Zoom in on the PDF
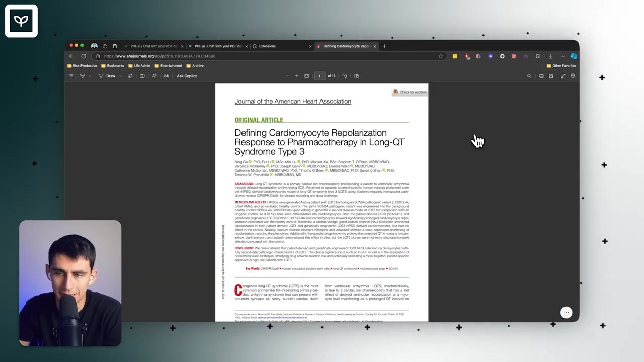This screenshot has width=644, height=362. click(x=297, y=76)
